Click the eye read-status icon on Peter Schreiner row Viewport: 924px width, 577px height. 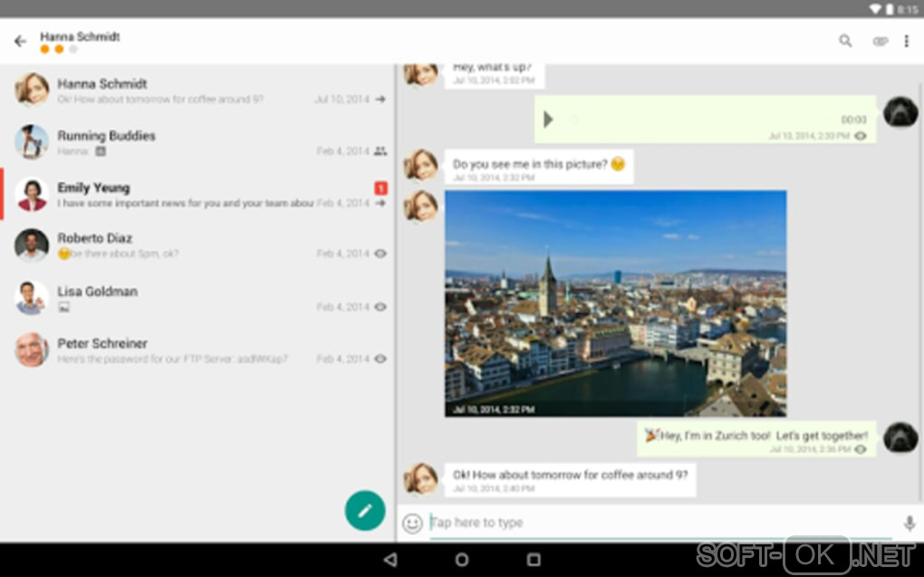click(380, 359)
